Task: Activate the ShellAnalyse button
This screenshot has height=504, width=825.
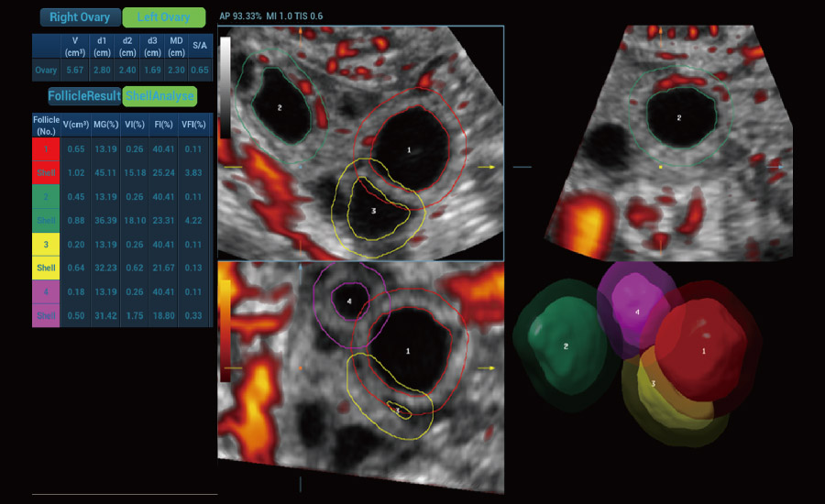Action: point(159,95)
